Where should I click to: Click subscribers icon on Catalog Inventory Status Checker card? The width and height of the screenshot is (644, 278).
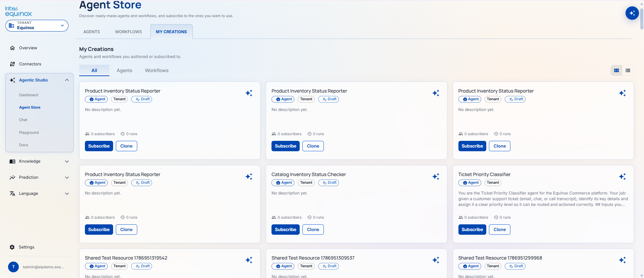point(274,217)
